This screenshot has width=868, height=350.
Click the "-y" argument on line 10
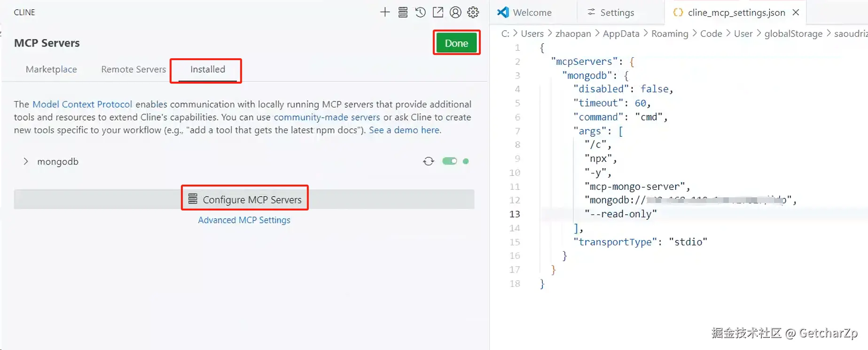pyautogui.click(x=595, y=173)
